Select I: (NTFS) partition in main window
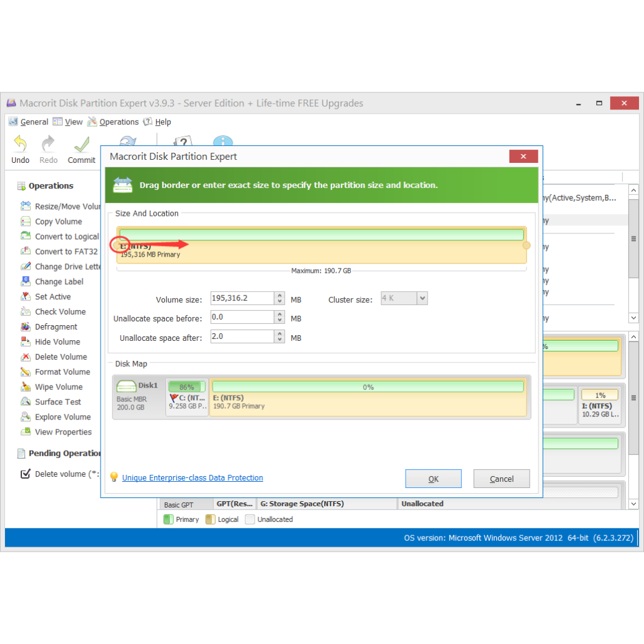 click(x=599, y=406)
